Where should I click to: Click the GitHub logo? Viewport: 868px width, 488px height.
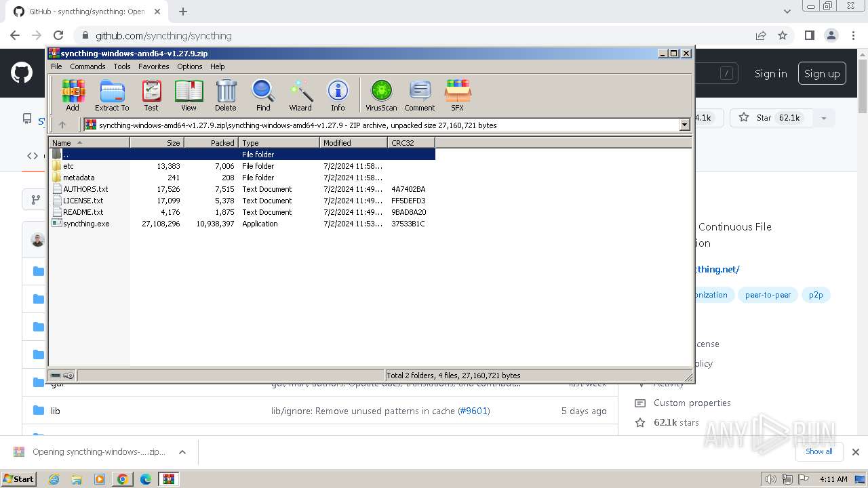tap(22, 73)
